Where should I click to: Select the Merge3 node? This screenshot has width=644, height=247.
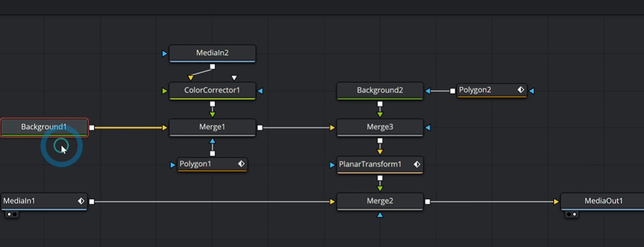coord(380,127)
